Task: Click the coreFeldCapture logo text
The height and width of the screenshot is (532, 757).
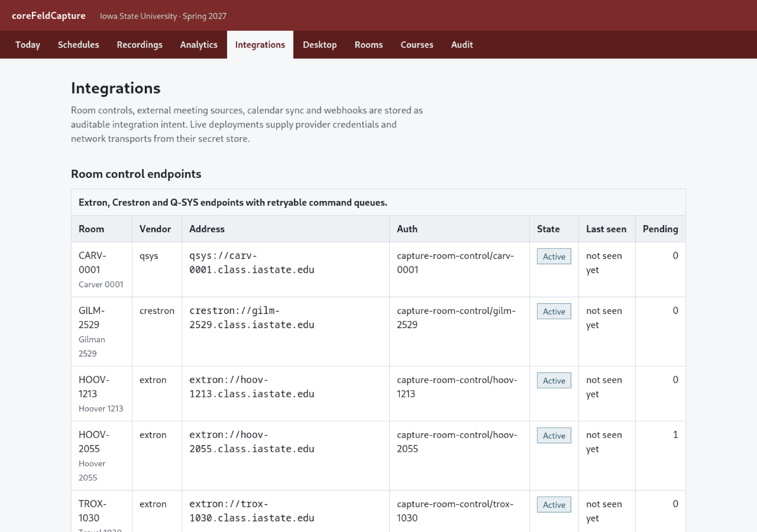Action: [x=49, y=16]
